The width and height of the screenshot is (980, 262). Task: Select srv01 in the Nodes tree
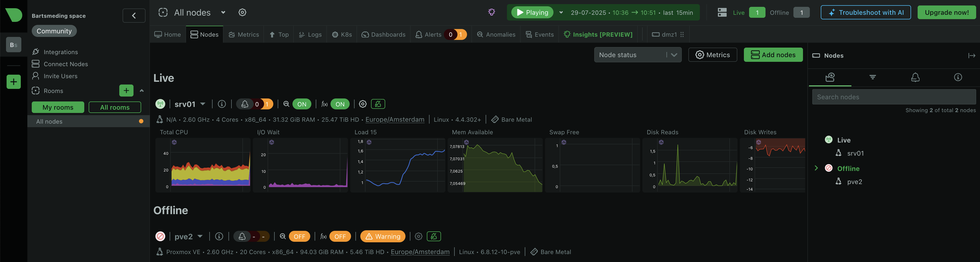pos(855,153)
